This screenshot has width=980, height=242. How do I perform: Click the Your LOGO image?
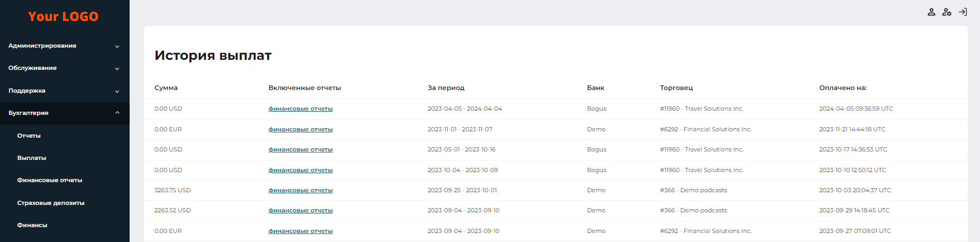(63, 16)
